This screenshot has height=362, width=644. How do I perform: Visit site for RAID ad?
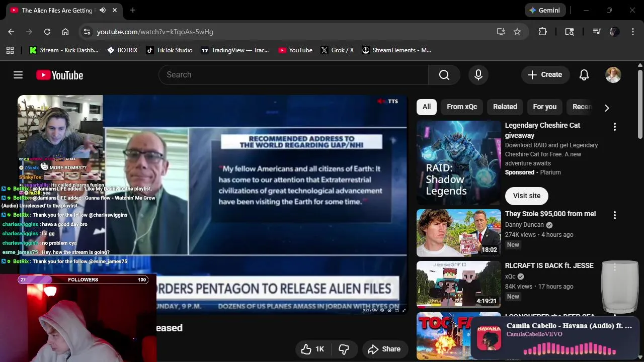point(527,196)
